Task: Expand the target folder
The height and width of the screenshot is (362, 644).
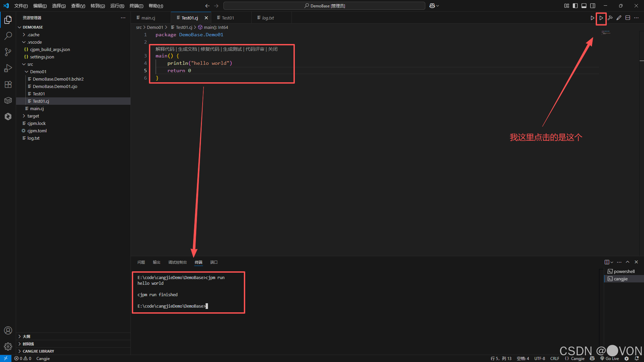Action: 24,116
